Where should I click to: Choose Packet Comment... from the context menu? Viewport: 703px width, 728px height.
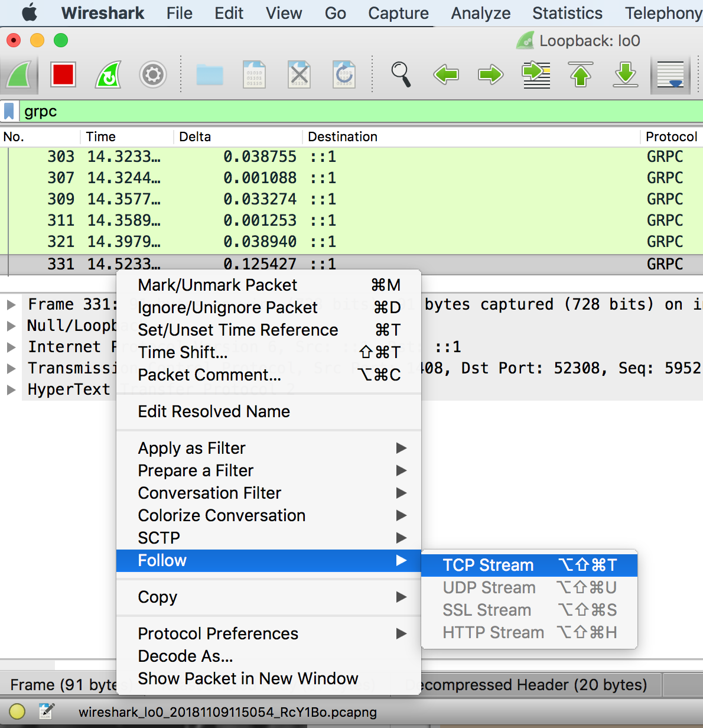click(269, 375)
